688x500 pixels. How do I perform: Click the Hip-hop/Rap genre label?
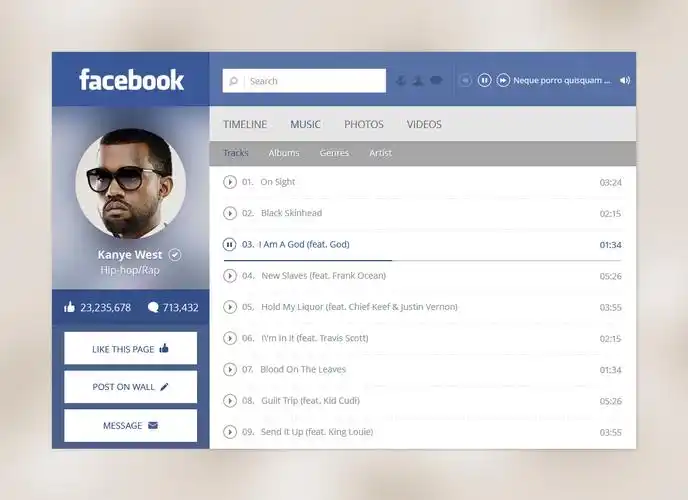tap(130, 270)
